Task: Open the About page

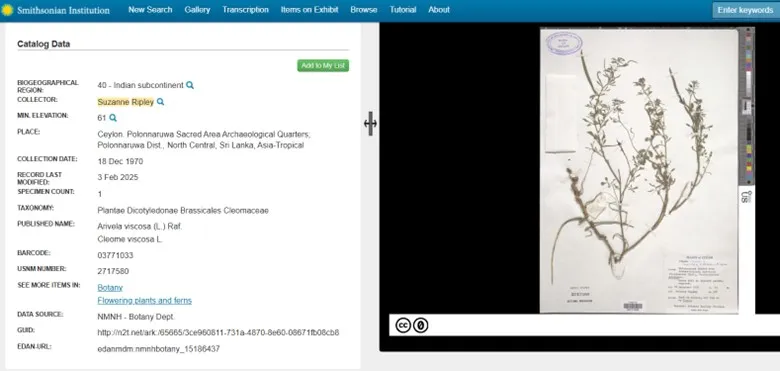Action: point(439,9)
